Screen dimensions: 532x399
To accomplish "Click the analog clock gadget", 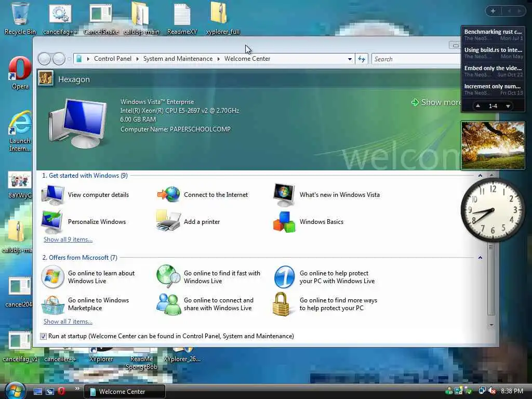I will (x=493, y=210).
